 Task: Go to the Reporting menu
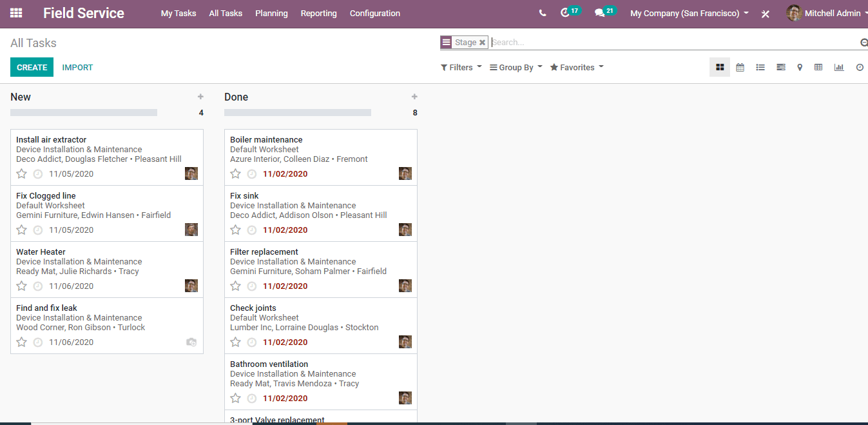318,13
